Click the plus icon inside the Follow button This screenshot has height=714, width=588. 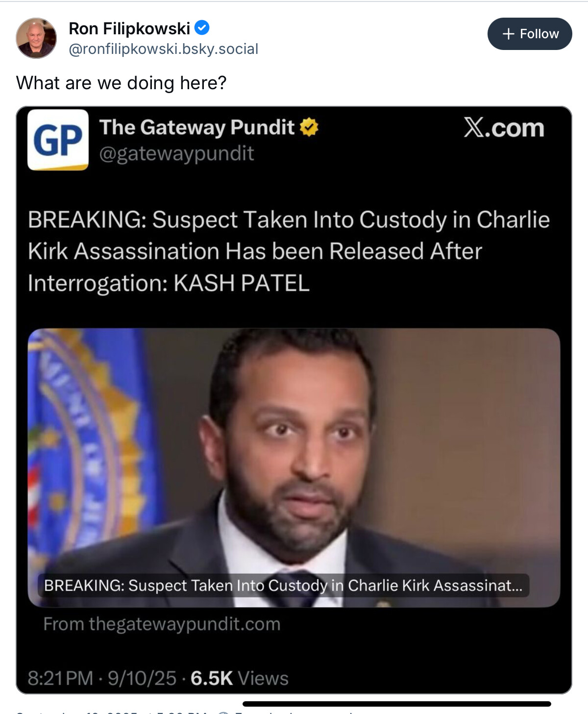[509, 34]
